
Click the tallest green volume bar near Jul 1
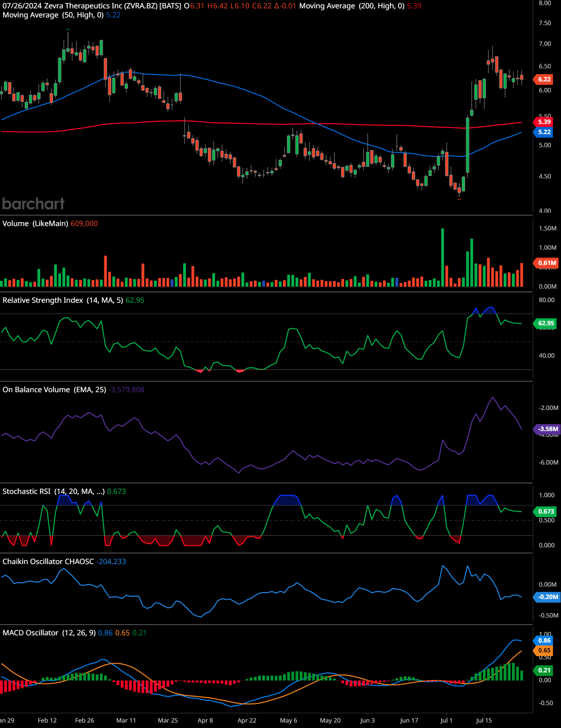tap(443, 257)
